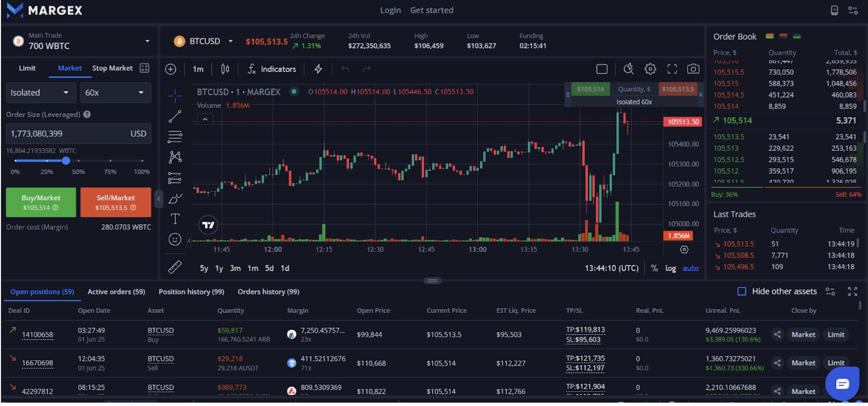Viewport: 868px width, 406px height.
Task: Click the Login link
Action: click(x=390, y=10)
